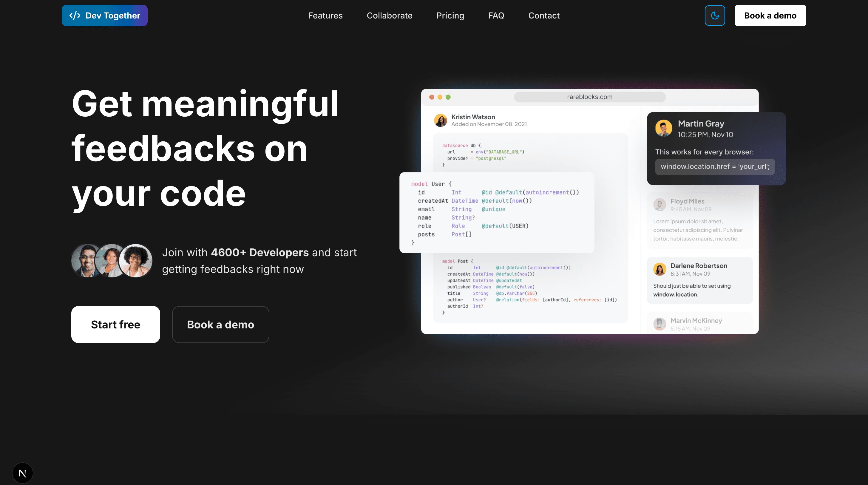Click the green mockup window dot
868x485 pixels.
[448, 97]
